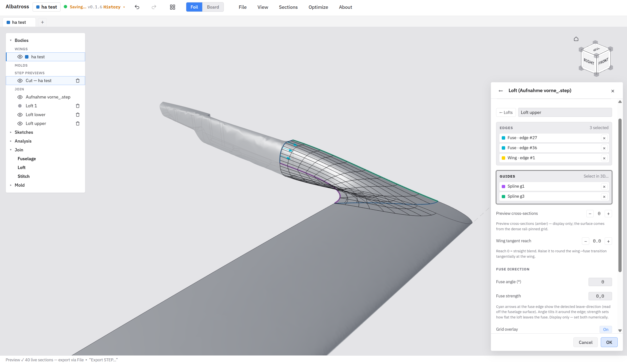Switch to Foil mode
627x364 pixels.
click(x=194, y=7)
